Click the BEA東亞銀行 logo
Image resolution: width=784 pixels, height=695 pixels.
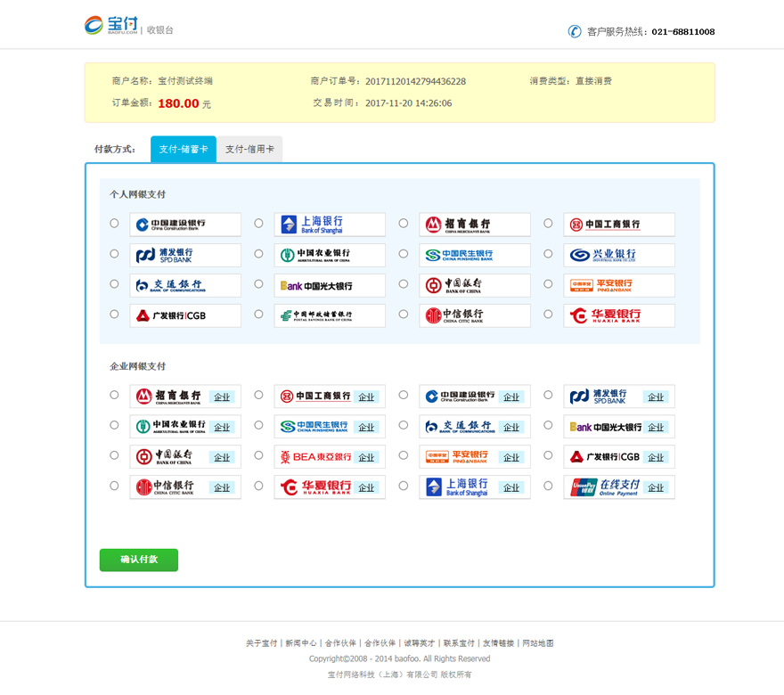(330, 456)
